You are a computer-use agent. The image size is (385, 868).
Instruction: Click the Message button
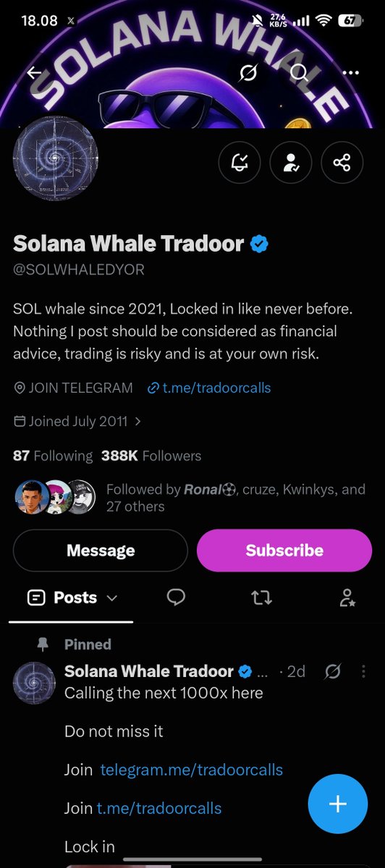(x=101, y=550)
